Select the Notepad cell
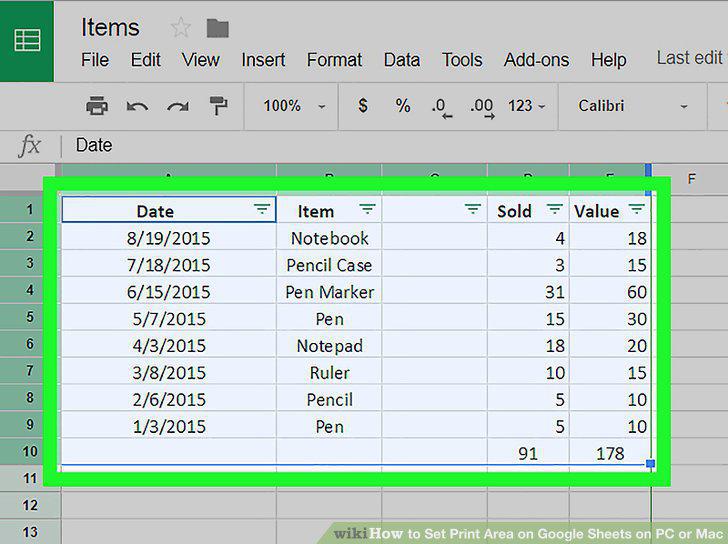Screen dimensions: 728x544 click(329, 346)
